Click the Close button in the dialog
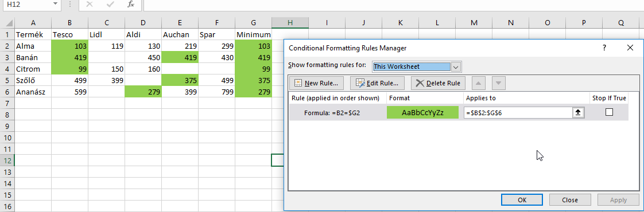This screenshot has height=212, width=644. point(569,200)
